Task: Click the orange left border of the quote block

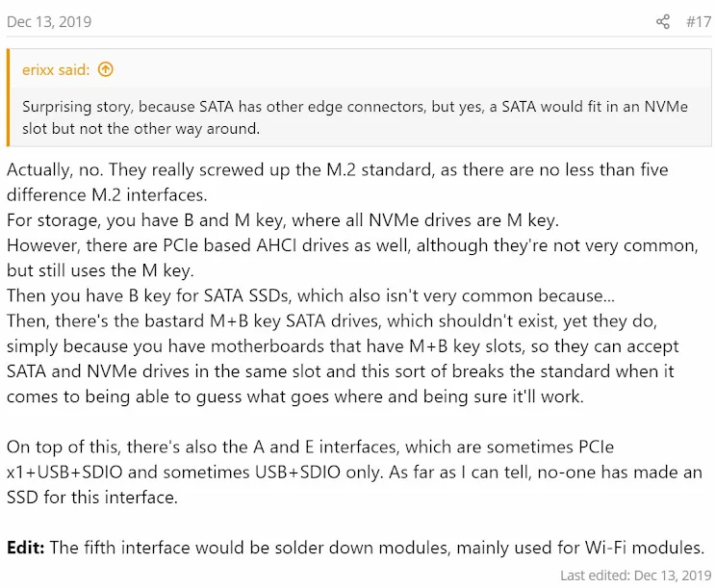Action: (x=8, y=97)
